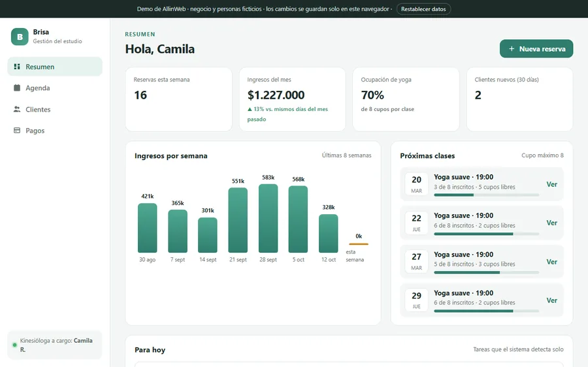View the 27 MAR Yoga suave class

[551, 262]
